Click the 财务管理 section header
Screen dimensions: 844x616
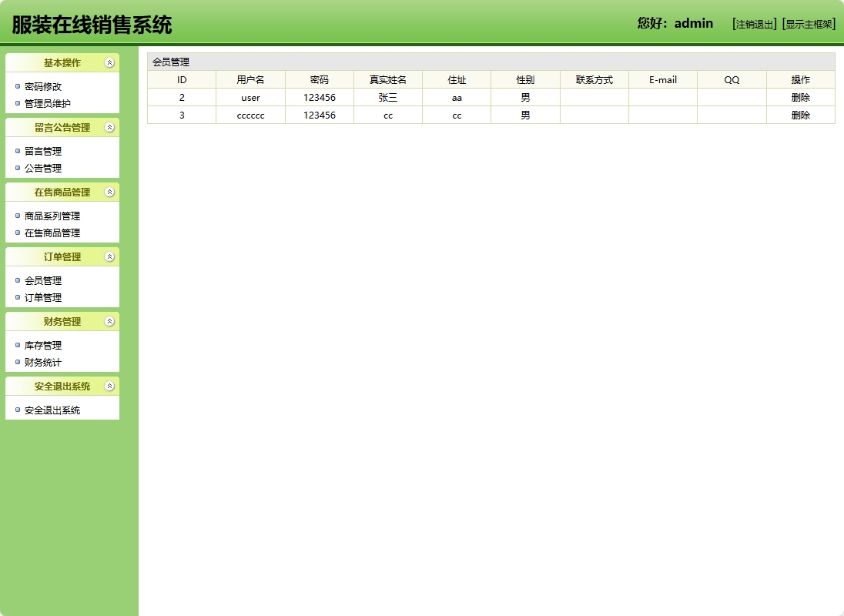pyautogui.click(x=62, y=322)
